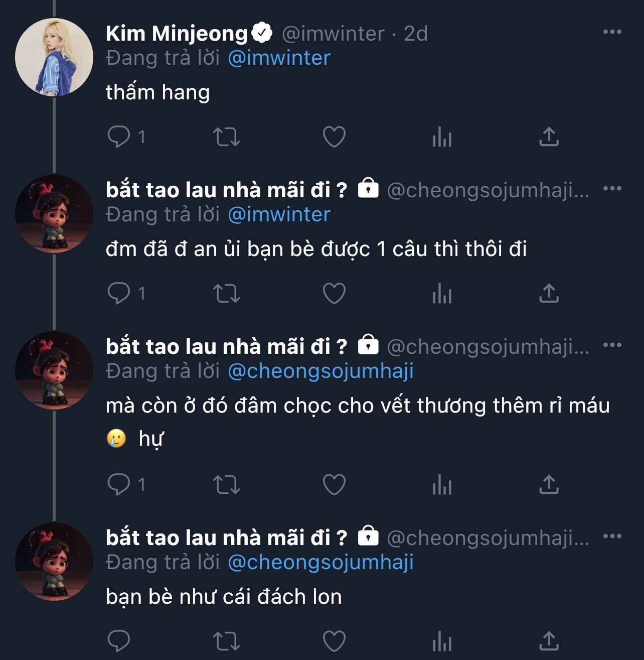View analytics for "thấm hang" tweet
This screenshot has width=644, height=660.
[442, 137]
